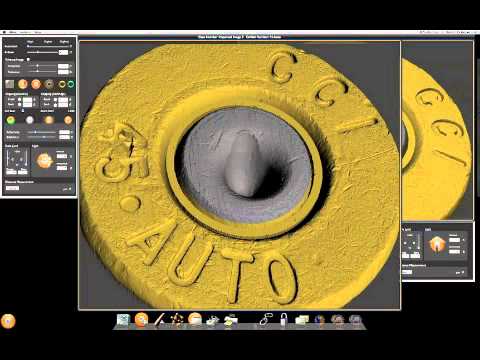Click the chain link icon in dock
Screen dimensions: 480x360
266,319
